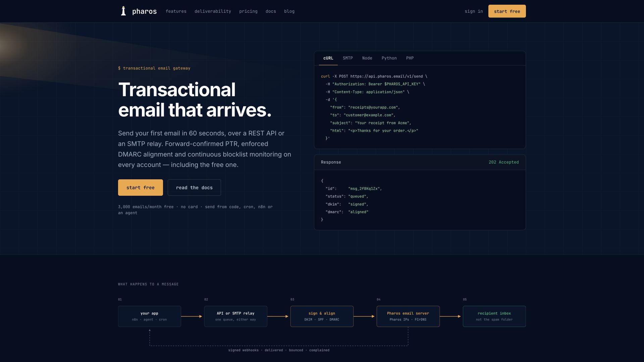Click the "recipient inbox" step card
The height and width of the screenshot is (362, 644).
(x=494, y=316)
